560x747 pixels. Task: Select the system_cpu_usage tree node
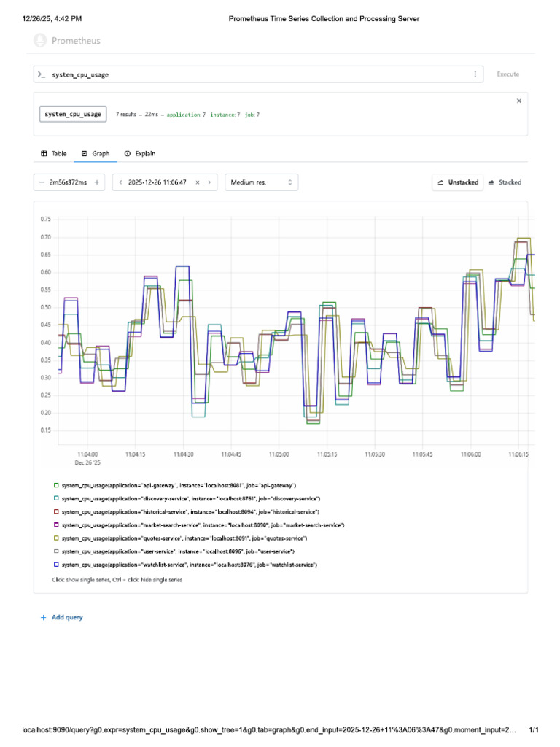tap(73, 115)
